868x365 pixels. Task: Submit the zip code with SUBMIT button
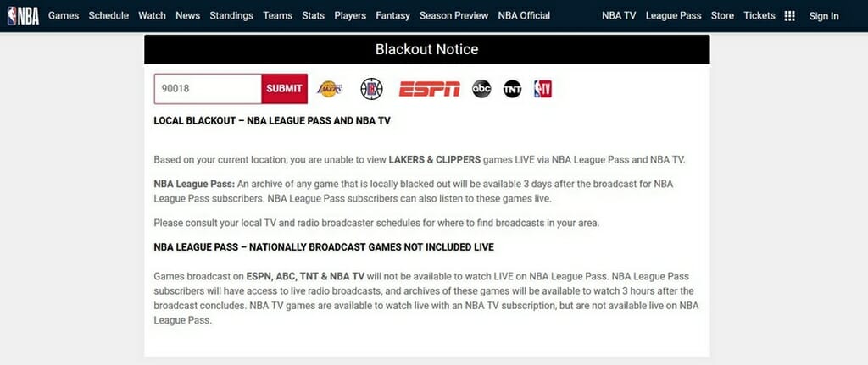(x=284, y=88)
